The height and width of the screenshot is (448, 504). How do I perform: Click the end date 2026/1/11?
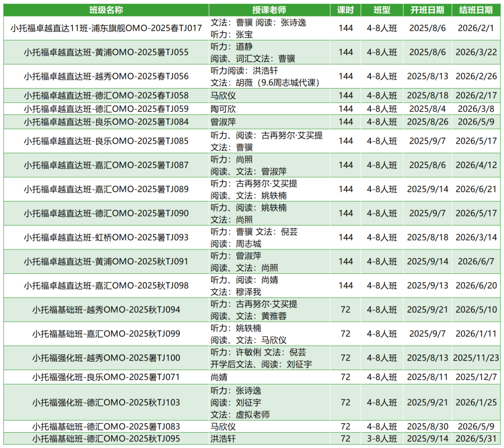476,334
